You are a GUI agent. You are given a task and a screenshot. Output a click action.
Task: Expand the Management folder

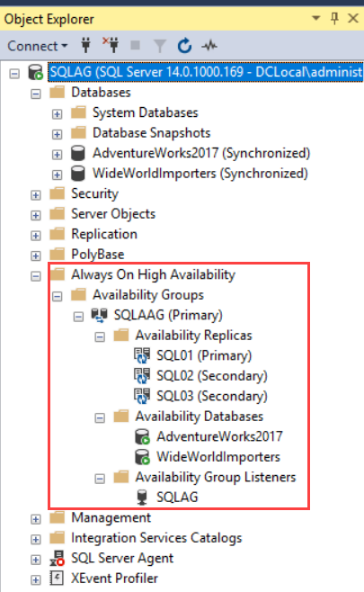[x=36, y=519]
